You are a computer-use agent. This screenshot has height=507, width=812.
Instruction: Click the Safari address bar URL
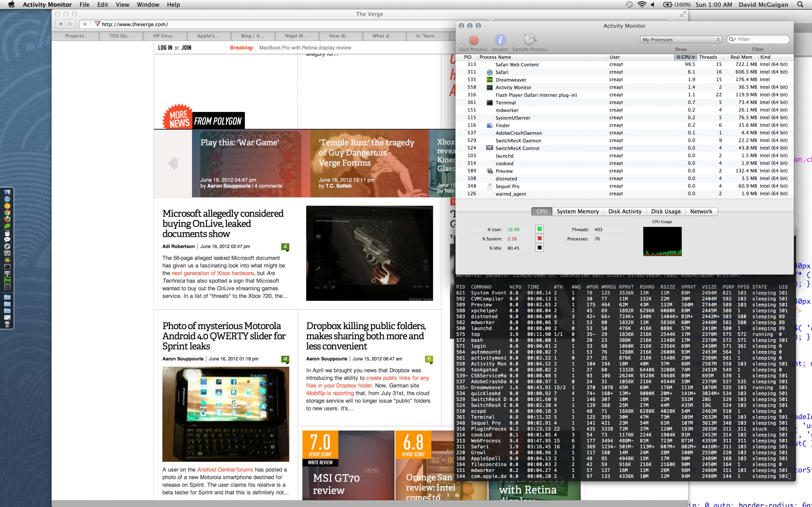pos(135,24)
